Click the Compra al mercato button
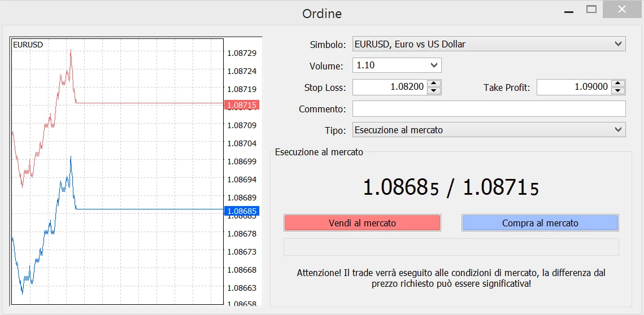Screen dimensions: 644x315 tap(540, 223)
